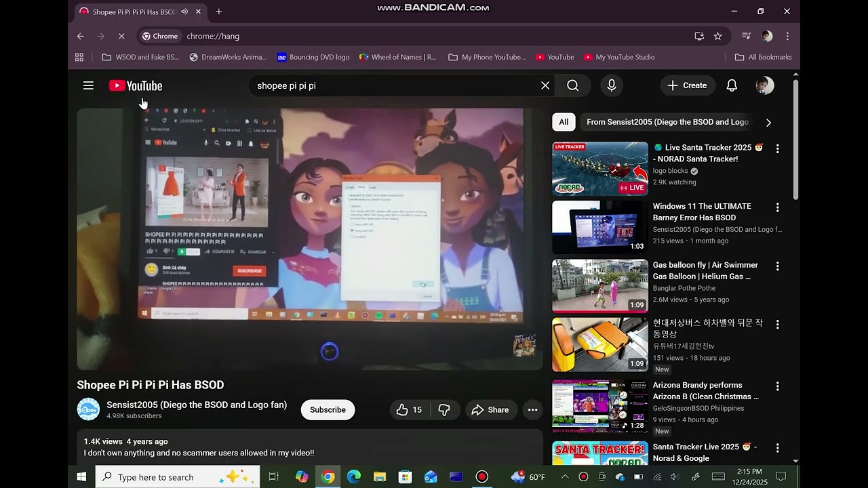The height and width of the screenshot is (488, 868).
Task: Like the video with thumbs up
Action: [x=409, y=409]
